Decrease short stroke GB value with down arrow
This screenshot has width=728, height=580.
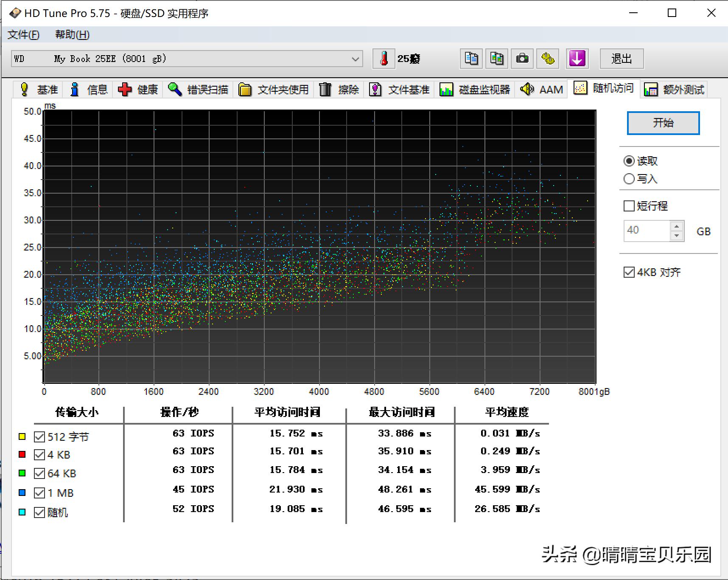pyautogui.click(x=677, y=236)
